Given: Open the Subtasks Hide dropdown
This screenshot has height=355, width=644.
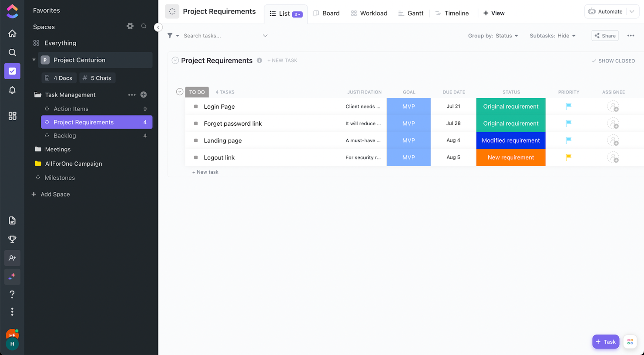Looking at the screenshot, I should tap(553, 36).
